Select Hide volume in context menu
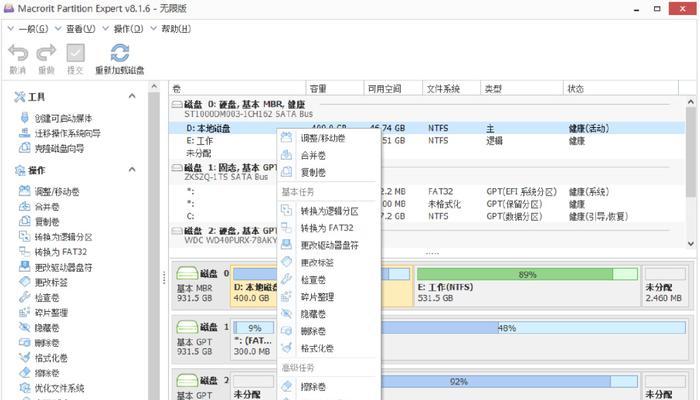700x400 pixels. (x=329, y=314)
